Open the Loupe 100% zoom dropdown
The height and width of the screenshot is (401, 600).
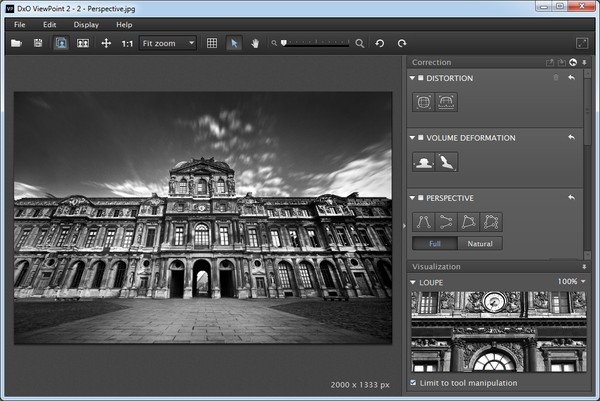pyautogui.click(x=572, y=282)
